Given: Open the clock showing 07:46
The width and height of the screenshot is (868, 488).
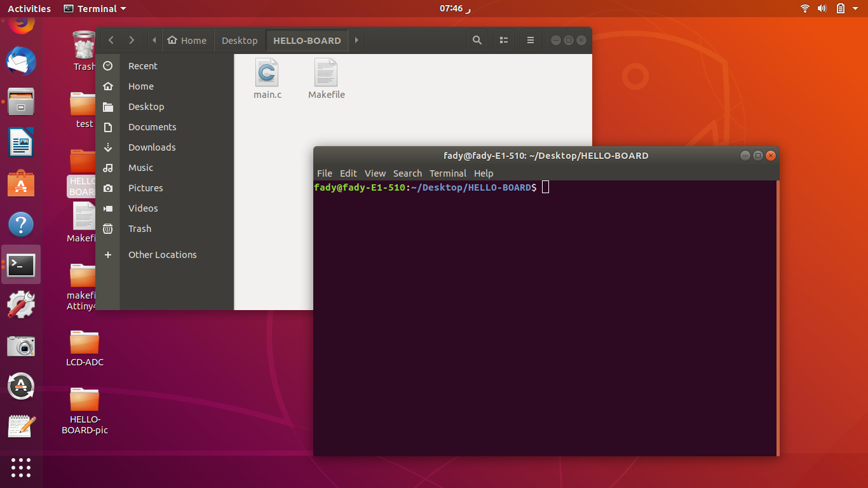Looking at the screenshot, I should tap(455, 9).
